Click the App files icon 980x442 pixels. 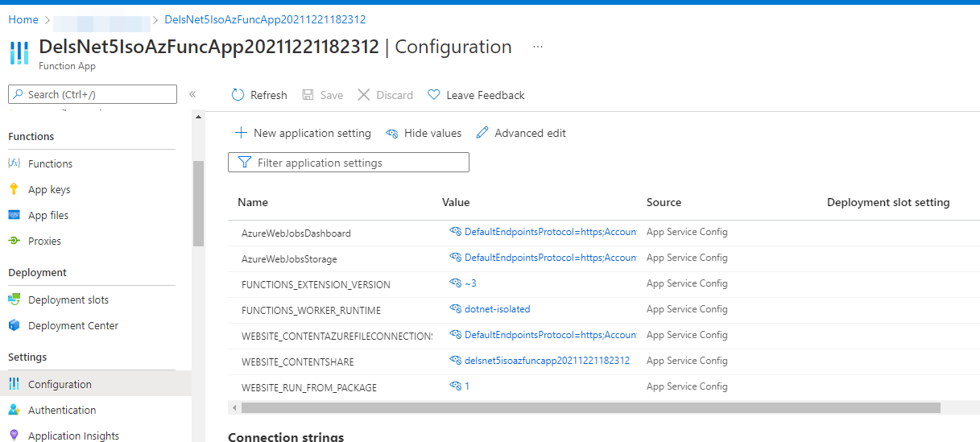pyautogui.click(x=14, y=215)
